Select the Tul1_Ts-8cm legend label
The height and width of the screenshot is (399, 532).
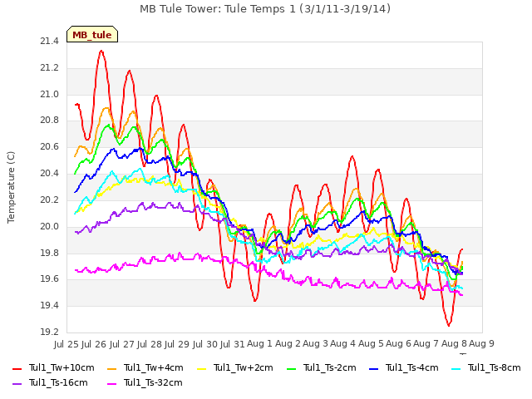click(495, 367)
